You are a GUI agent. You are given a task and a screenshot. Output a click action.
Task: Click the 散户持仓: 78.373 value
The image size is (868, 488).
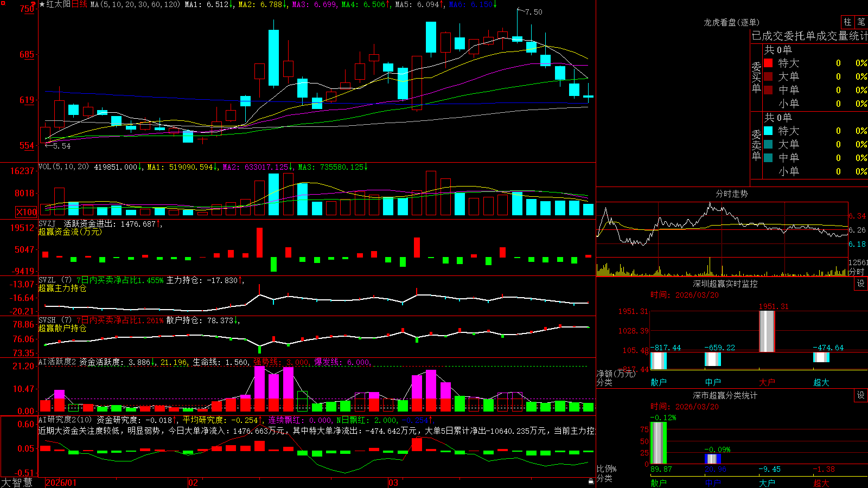[x=200, y=320]
